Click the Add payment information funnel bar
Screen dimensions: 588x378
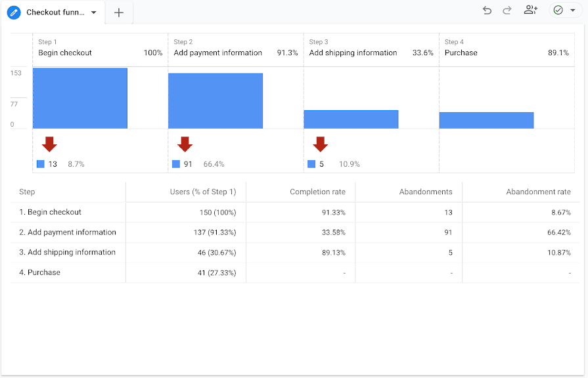pos(215,100)
